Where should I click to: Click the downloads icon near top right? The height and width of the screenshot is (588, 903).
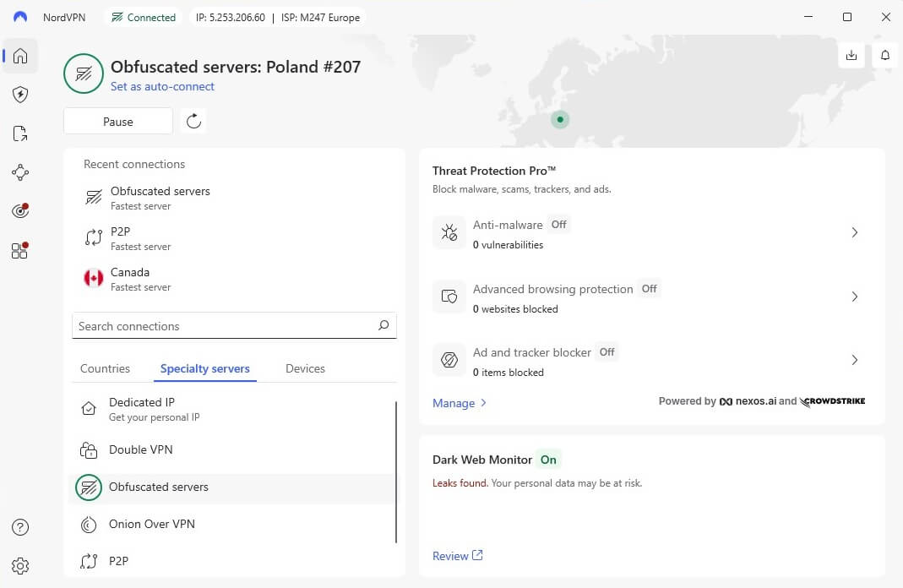pos(851,54)
